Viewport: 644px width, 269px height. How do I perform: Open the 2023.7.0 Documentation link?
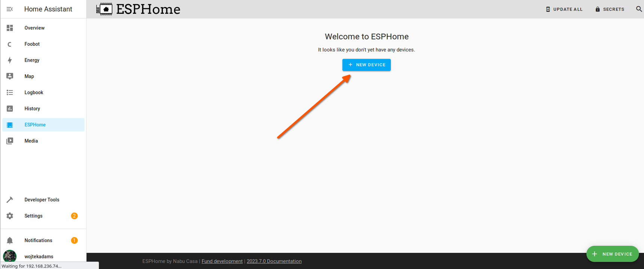274,261
